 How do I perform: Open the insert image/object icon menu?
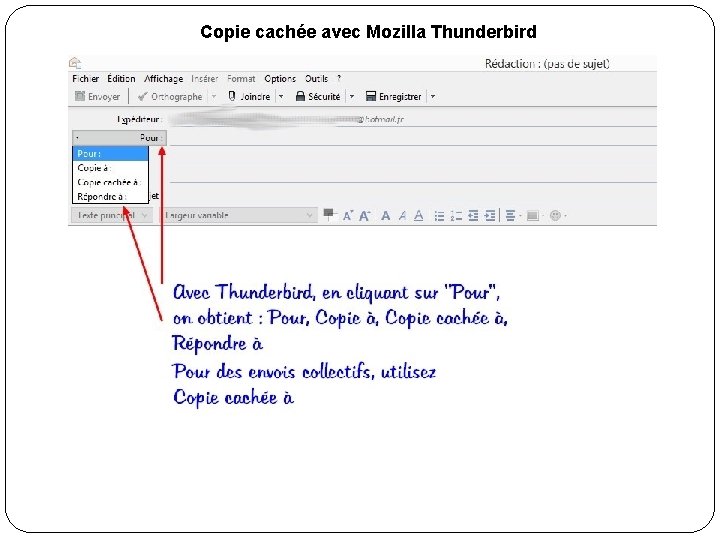(x=534, y=215)
